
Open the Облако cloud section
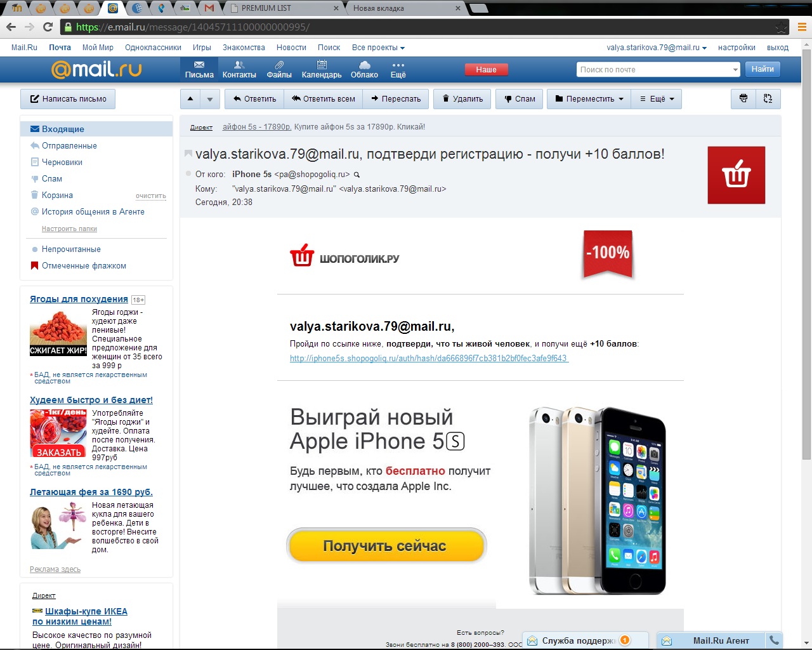point(364,70)
